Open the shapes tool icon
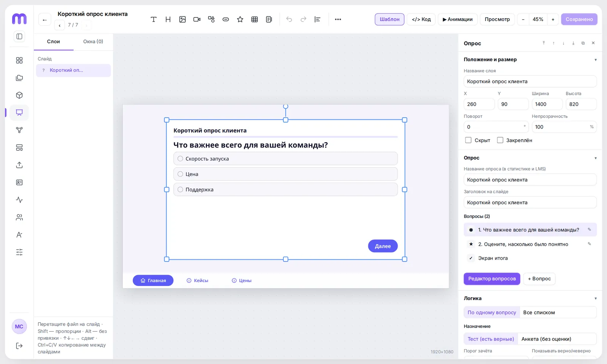This screenshot has width=607, height=364. (x=211, y=19)
